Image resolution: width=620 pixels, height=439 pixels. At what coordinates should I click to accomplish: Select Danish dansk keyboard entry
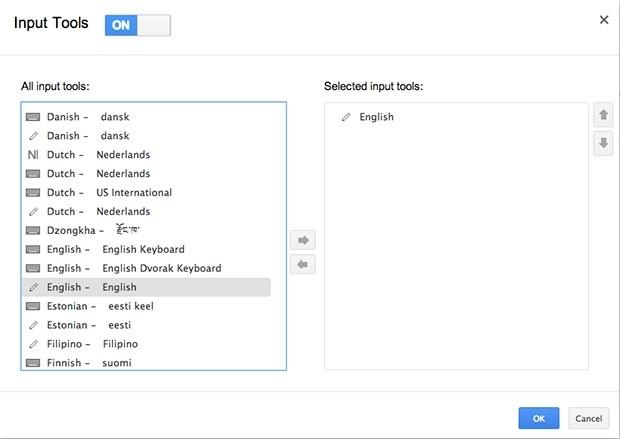[x=147, y=117]
